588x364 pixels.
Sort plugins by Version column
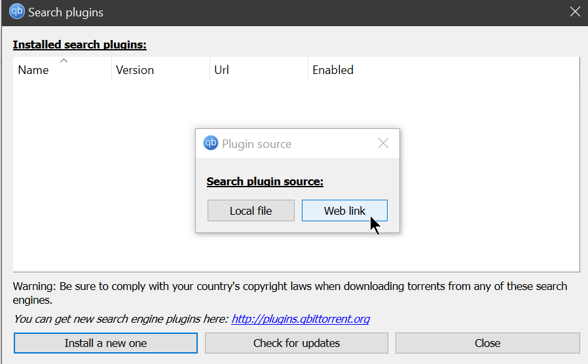(x=160, y=70)
